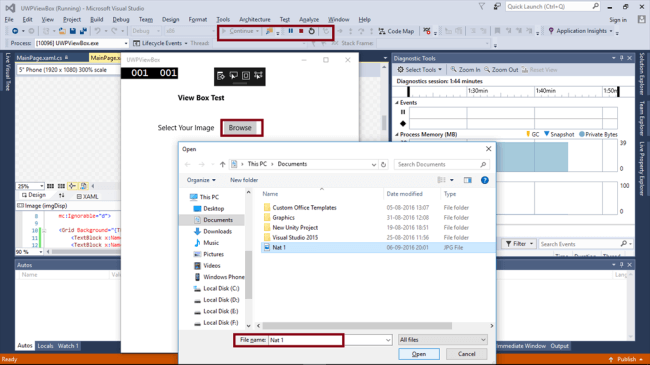The height and width of the screenshot is (365, 650).
Task: Click notifications filter flag icon
Action: click(482, 7)
